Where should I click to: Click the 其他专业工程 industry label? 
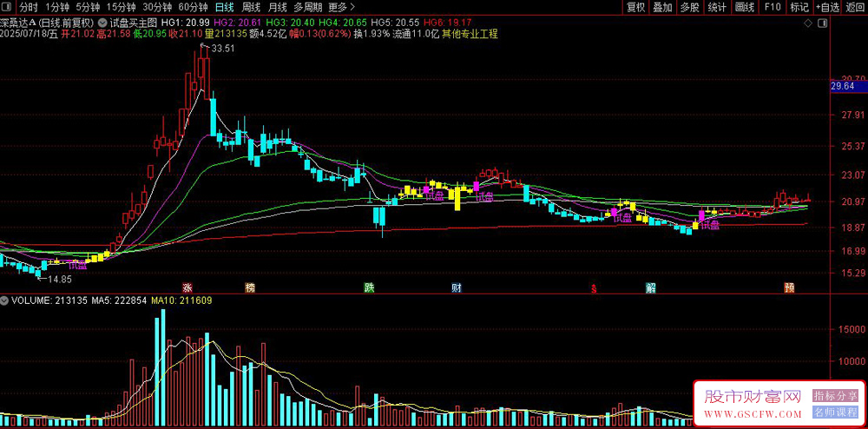[x=470, y=34]
